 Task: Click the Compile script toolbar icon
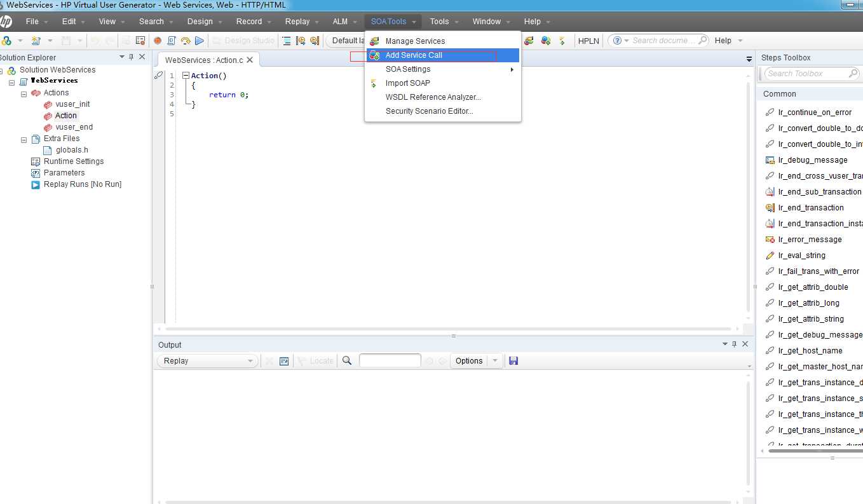[172, 41]
